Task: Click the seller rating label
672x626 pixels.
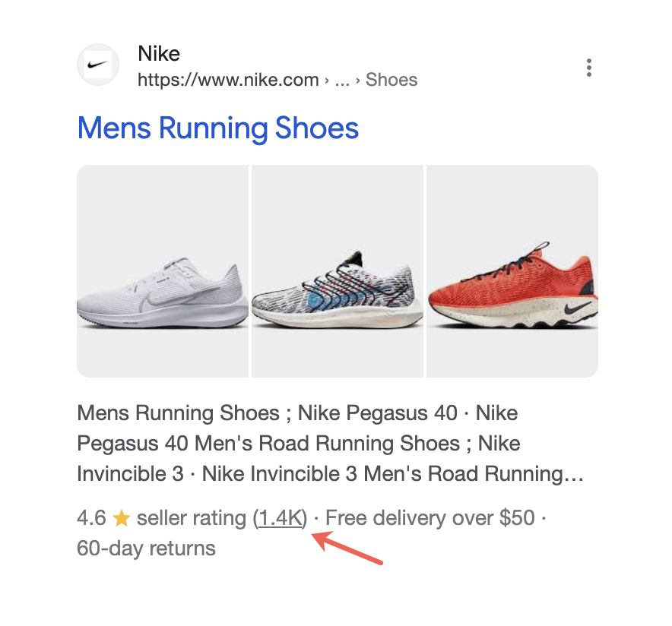Action: pyautogui.click(x=193, y=519)
